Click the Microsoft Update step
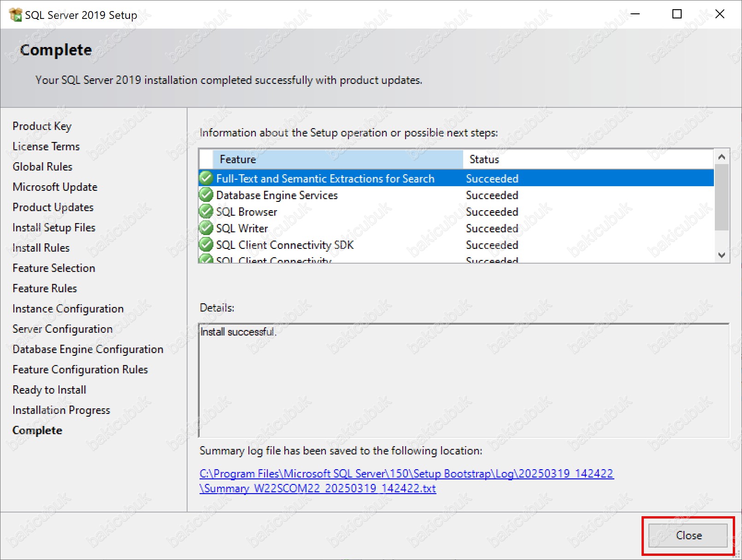The width and height of the screenshot is (742, 560). click(x=55, y=187)
